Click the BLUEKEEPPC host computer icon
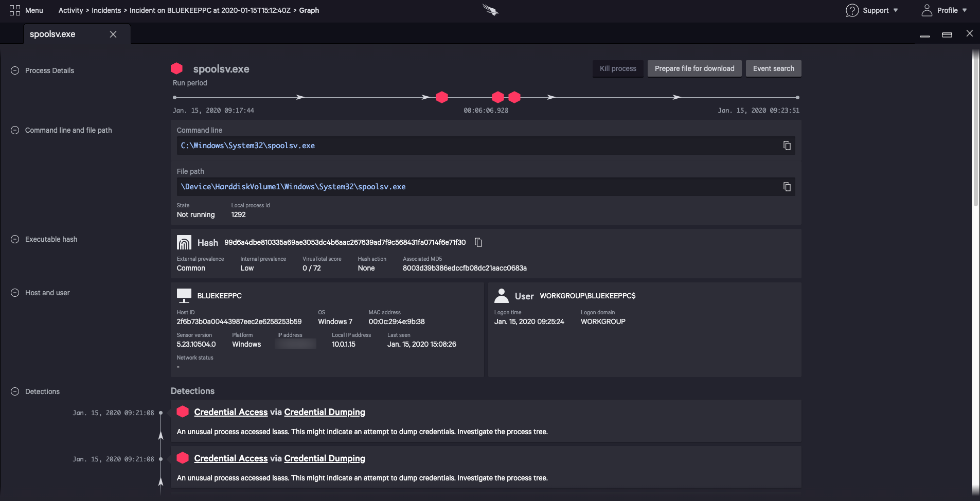The image size is (980, 501). (184, 295)
